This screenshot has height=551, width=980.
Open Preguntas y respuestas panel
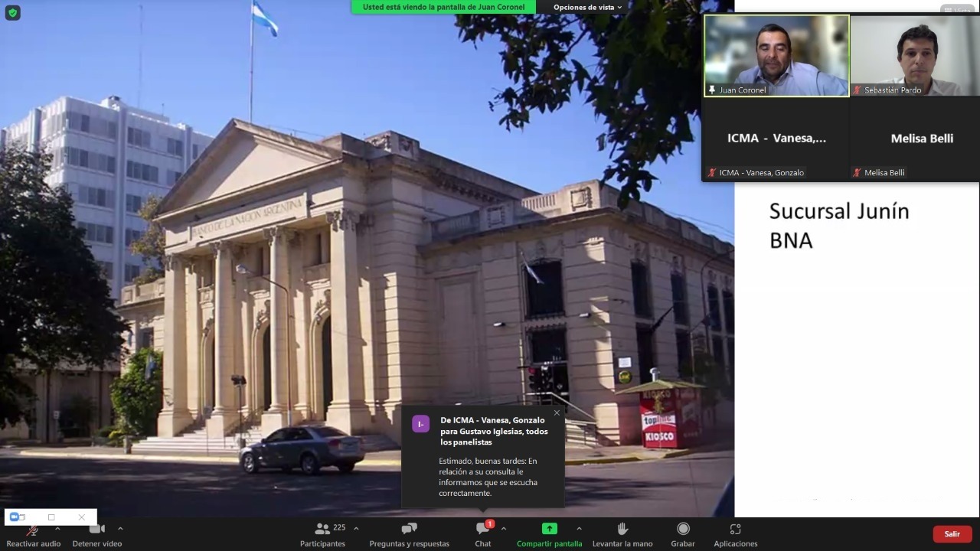(409, 534)
